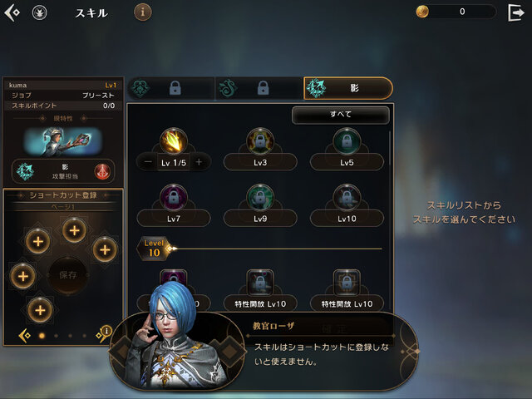The width and height of the screenshot is (532, 399).
Task: Select the second locked trait tab
Action: tap(259, 88)
